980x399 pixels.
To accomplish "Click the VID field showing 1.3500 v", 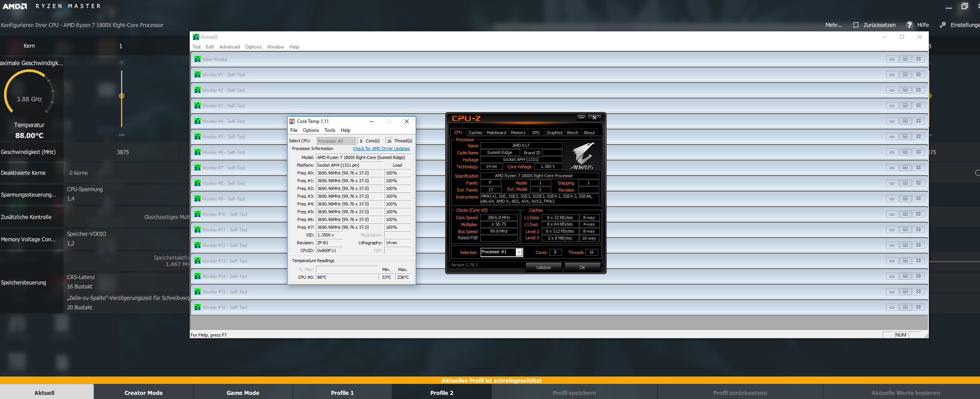I will (x=329, y=235).
